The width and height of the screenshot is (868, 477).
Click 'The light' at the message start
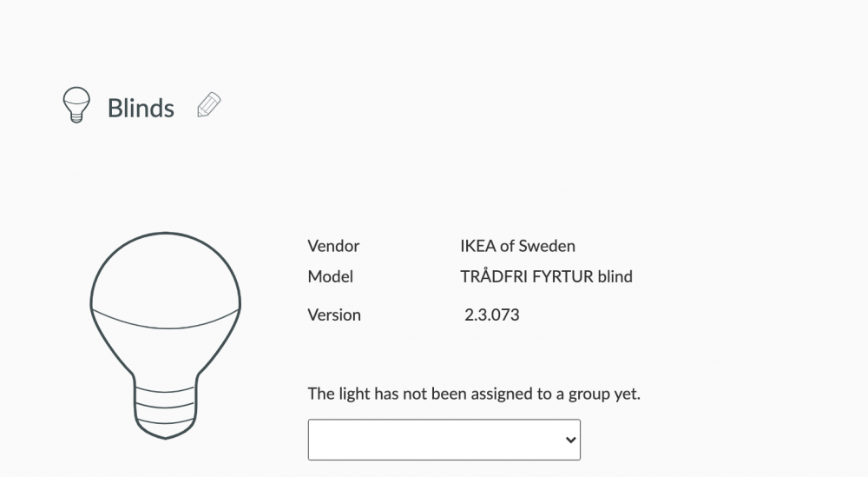coord(339,394)
